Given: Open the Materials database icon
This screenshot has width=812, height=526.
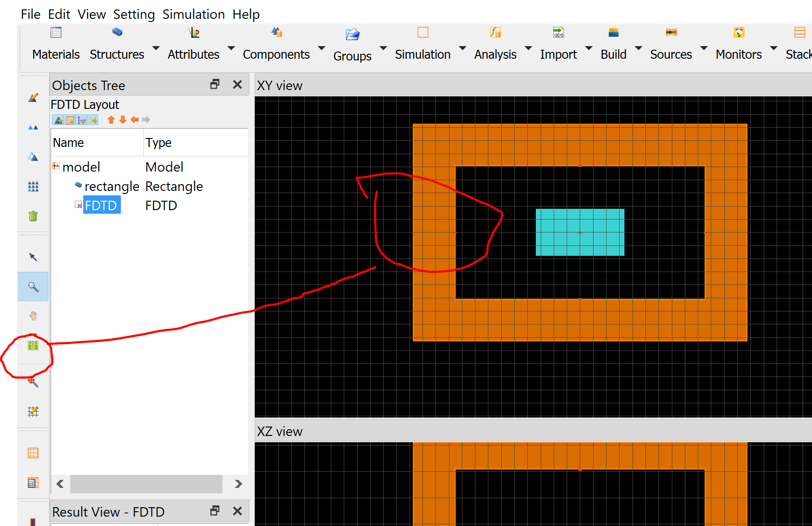Looking at the screenshot, I should pos(56,33).
